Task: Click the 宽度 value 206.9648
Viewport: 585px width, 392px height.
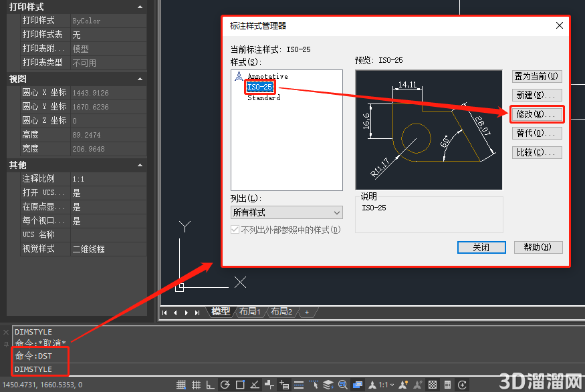Action: coord(108,149)
